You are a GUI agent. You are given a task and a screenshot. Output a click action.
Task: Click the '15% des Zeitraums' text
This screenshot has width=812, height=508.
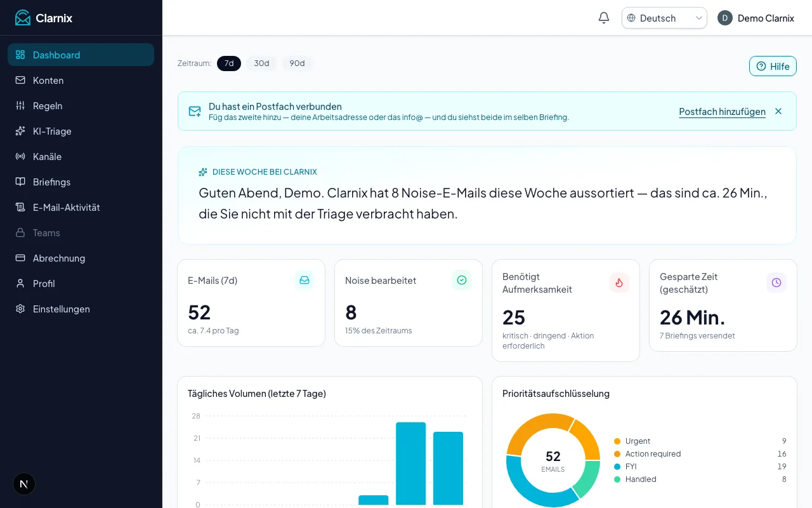(379, 331)
